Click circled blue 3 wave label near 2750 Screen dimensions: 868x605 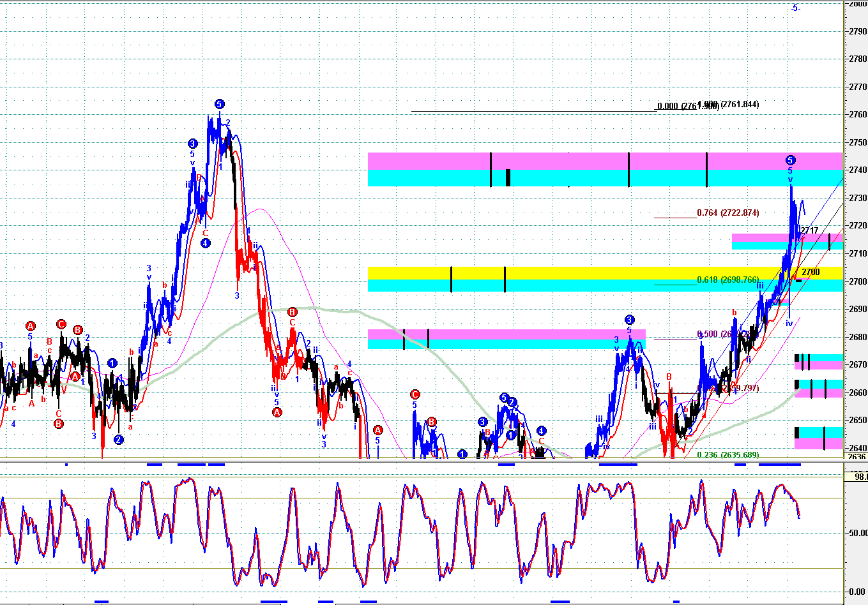tap(192, 144)
